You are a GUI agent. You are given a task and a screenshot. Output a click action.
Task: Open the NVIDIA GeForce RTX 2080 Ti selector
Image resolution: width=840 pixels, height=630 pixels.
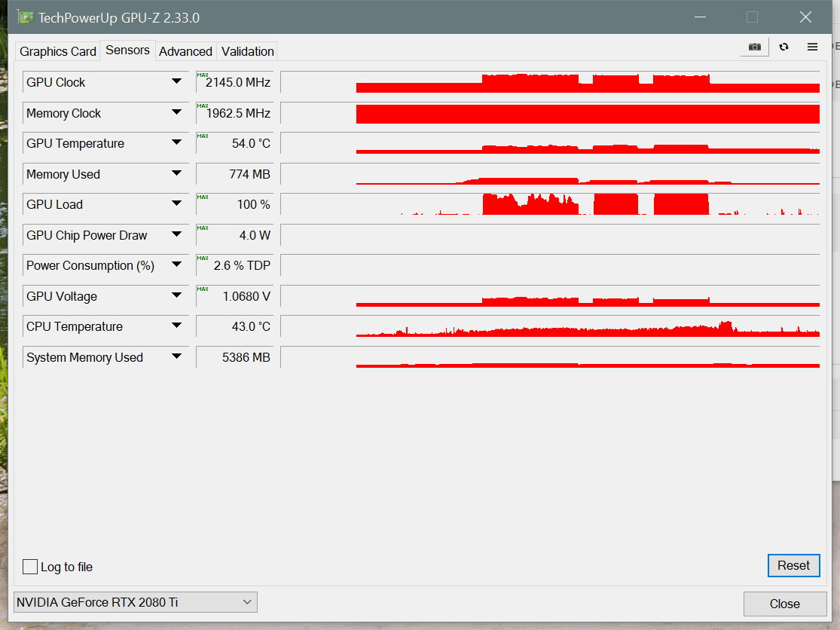(135, 602)
